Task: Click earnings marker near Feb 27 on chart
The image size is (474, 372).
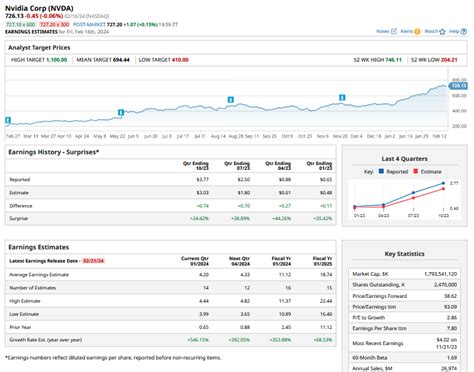Action: pos(8,120)
